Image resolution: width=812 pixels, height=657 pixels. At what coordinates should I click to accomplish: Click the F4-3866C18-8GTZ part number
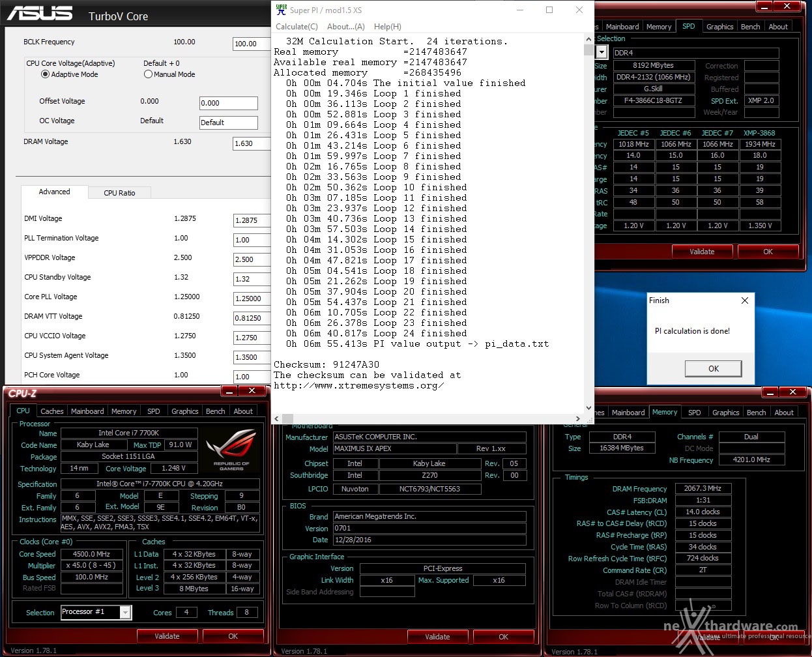coord(653,101)
